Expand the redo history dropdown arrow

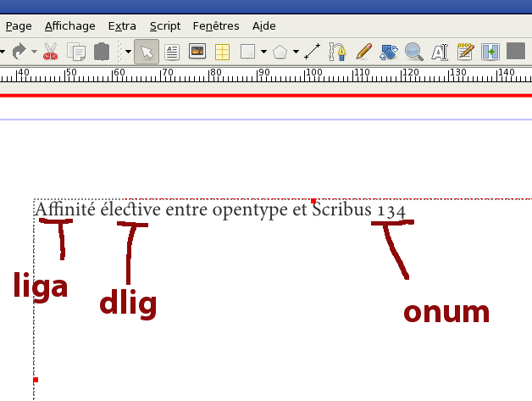(x=34, y=52)
